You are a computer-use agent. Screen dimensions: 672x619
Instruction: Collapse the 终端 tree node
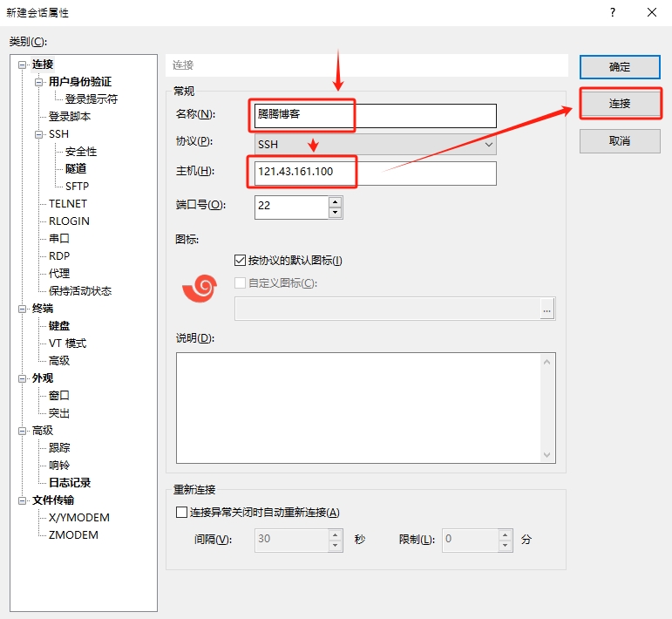click(22, 309)
